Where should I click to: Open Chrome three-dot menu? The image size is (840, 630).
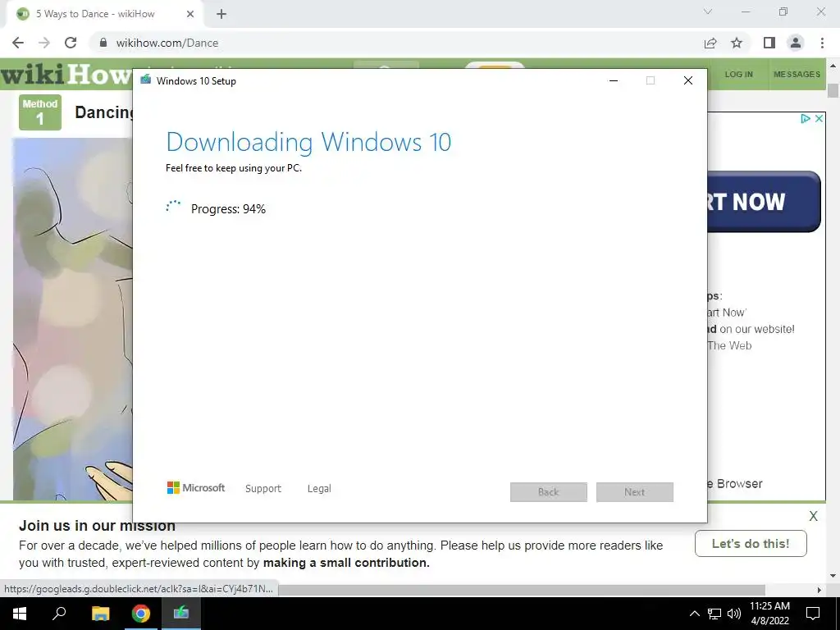point(822,43)
